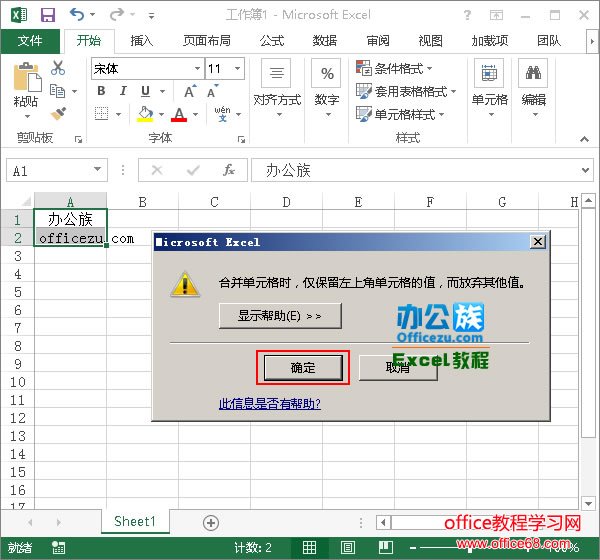Open the wén phonetic guide icon
Viewport: 600px width, 560px height.
click(223, 114)
